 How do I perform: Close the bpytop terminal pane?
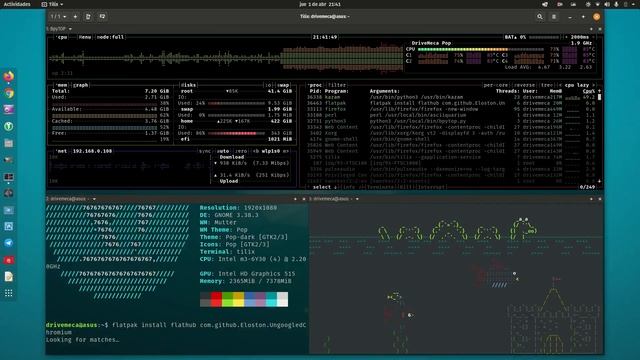pos(600,29)
